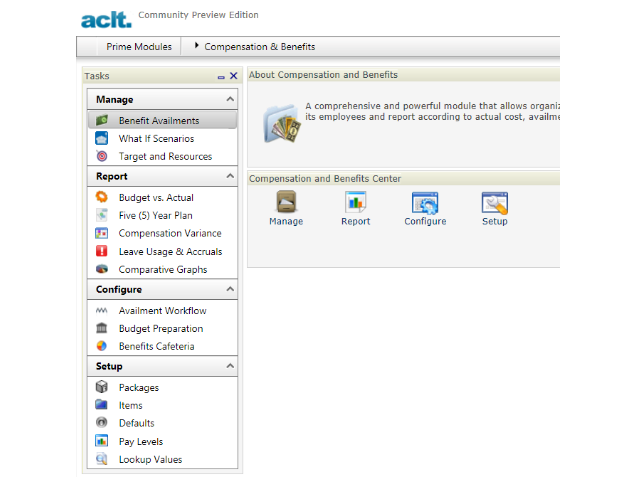
Task: Click the Budget Preparation bank icon
Action: tap(102, 328)
